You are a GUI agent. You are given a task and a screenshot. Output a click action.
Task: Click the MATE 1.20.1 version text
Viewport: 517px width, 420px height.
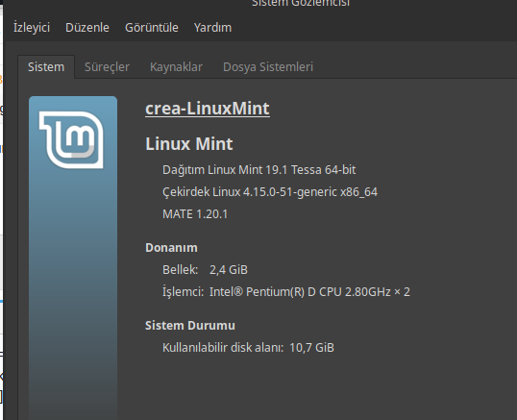pos(195,214)
